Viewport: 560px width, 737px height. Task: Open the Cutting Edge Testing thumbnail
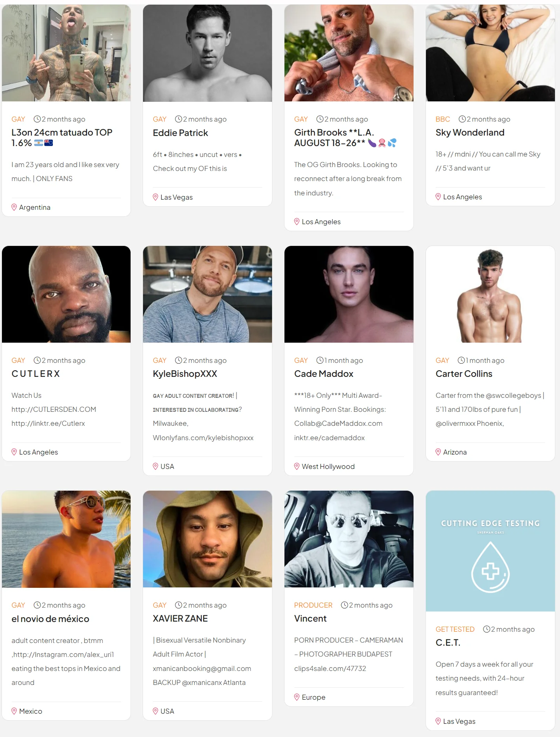pyautogui.click(x=490, y=551)
